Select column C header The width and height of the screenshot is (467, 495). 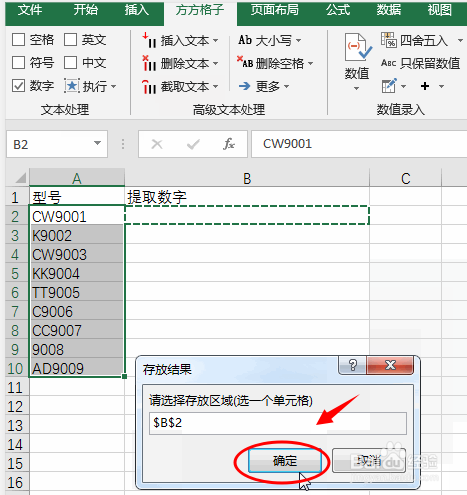406,178
